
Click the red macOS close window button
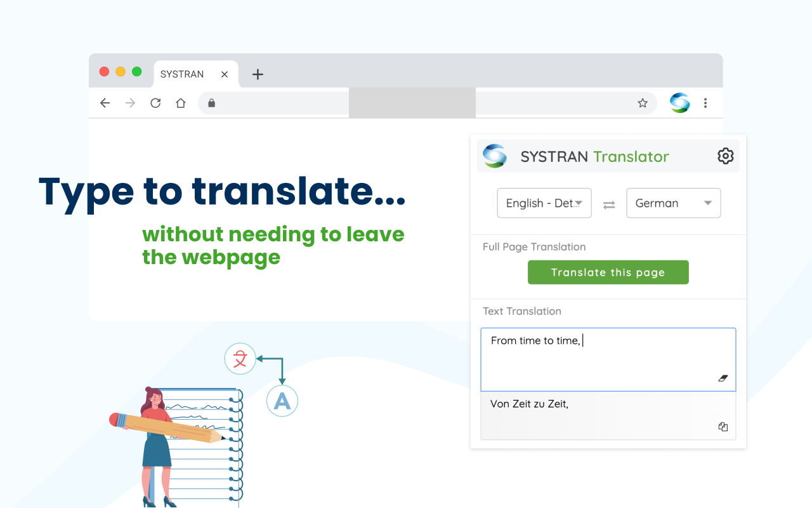click(105, 72)
